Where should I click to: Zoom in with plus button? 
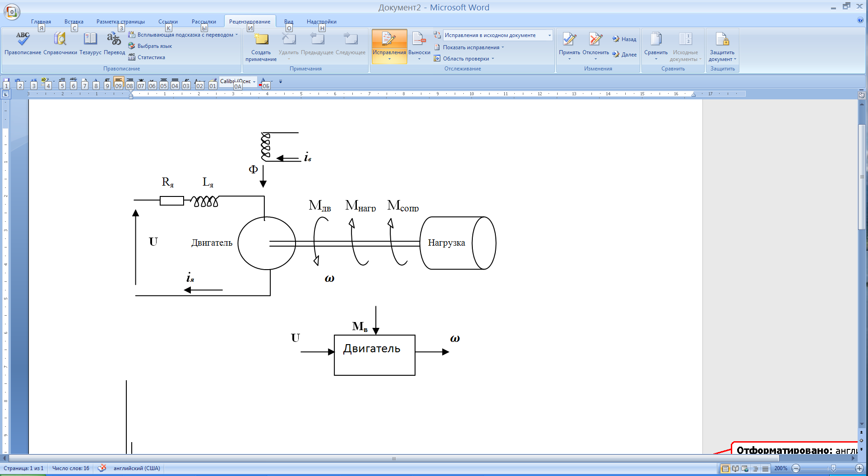pyautogui.click(x=859, y=468)
